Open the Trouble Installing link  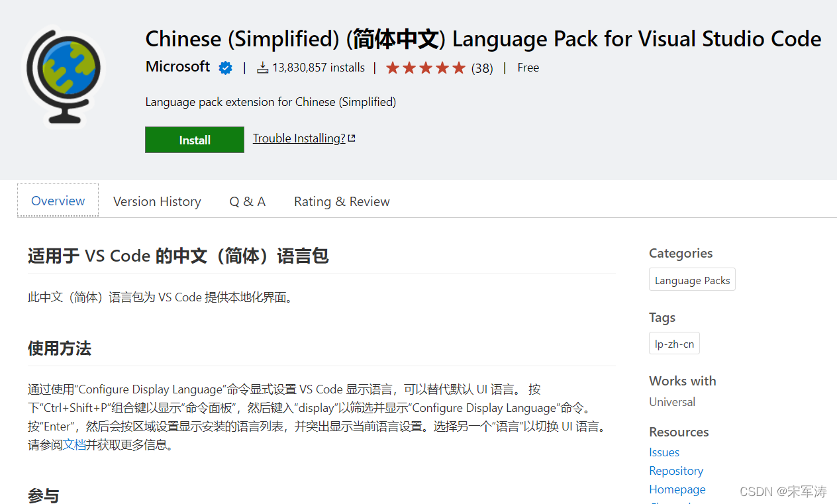299,138
